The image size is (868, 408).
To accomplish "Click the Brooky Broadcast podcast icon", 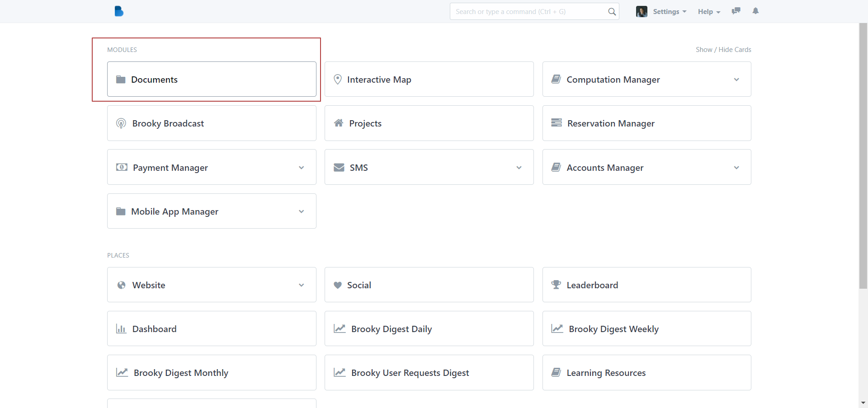I will coord(121,123).
